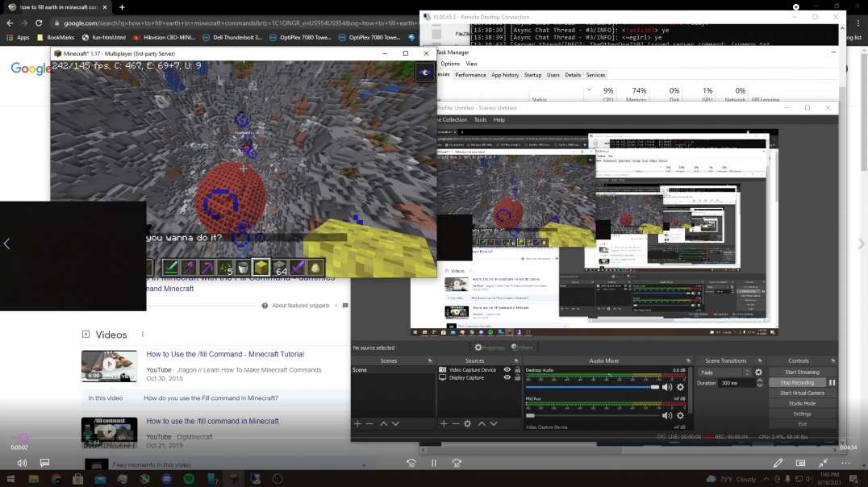Move scene down arrow in Scenes panel
This screenshot has height=487, width=868.
[x=395, y=424]
